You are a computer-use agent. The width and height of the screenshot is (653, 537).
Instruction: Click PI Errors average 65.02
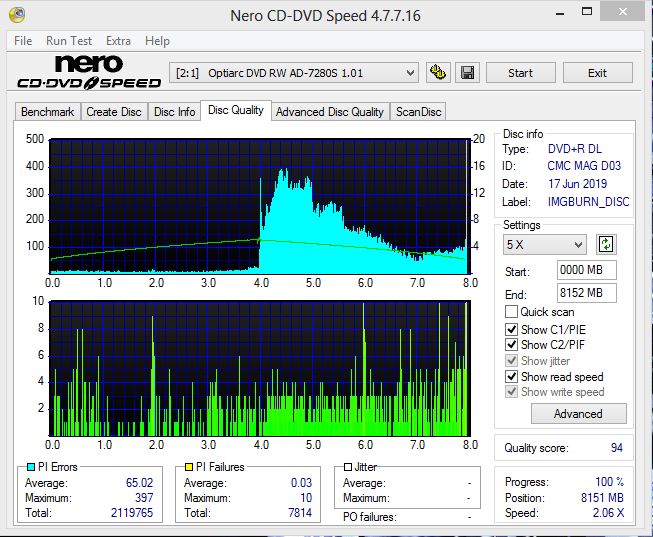click(139, 483)
